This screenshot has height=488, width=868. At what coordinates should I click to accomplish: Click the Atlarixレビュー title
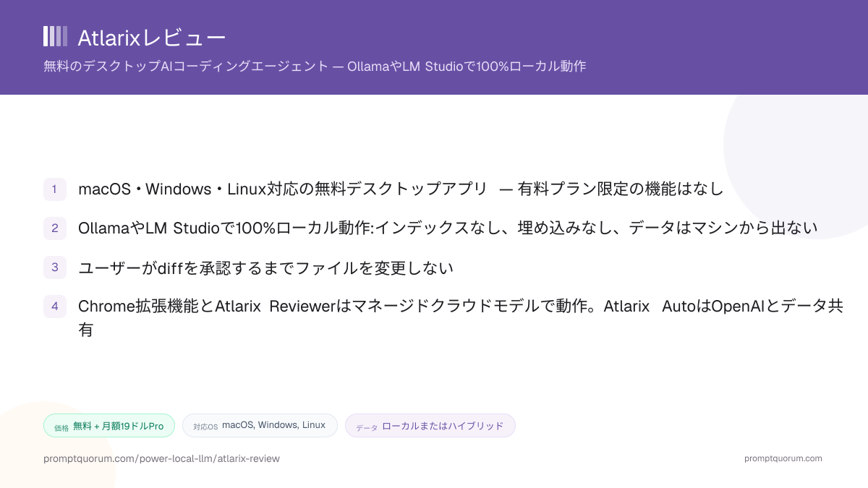152,37
